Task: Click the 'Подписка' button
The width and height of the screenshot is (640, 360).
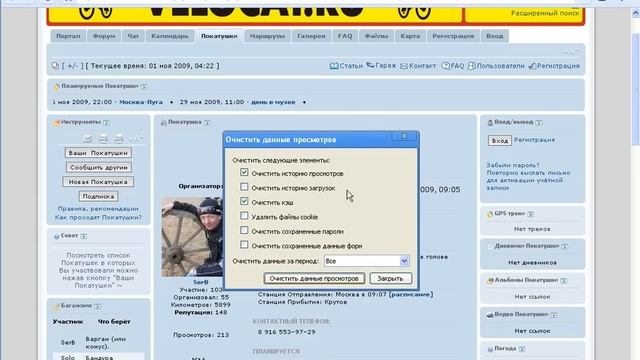Action: 98,196
